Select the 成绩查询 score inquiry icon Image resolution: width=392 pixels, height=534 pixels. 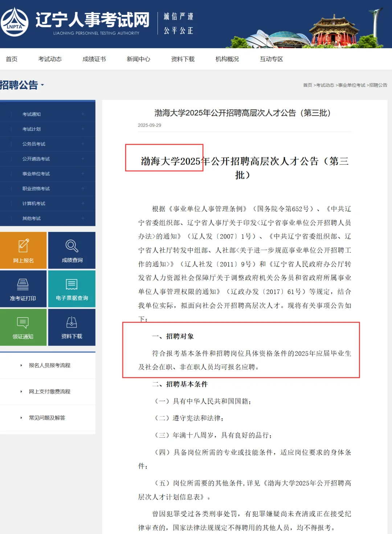[72, 250]
